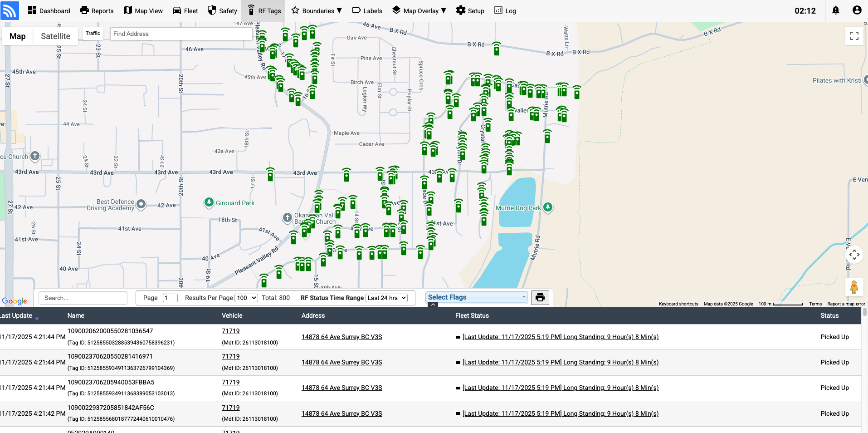Expand the Boundaries dropdown

click(x=317, y=10)
